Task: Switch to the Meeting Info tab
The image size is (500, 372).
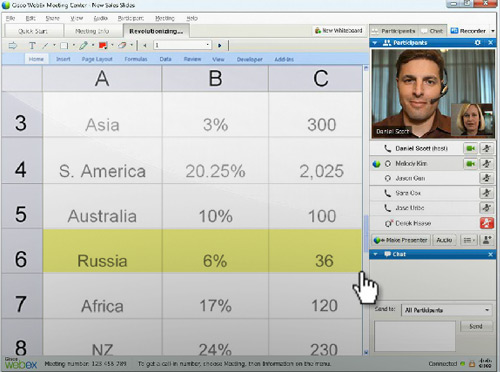Action: pyautogui.click(x=92, y=31)
